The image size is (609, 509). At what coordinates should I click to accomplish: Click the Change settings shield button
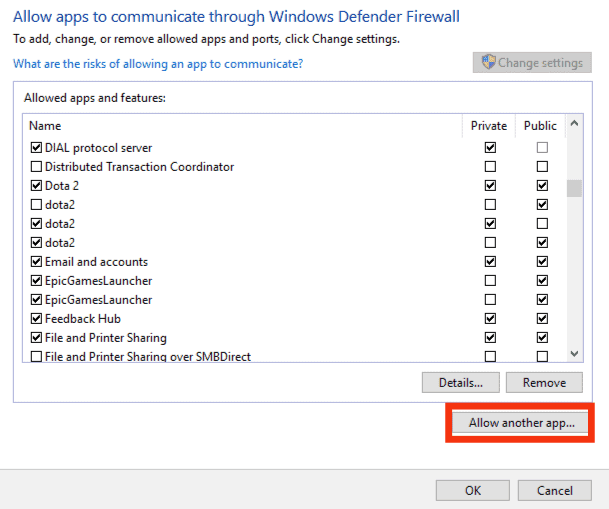(532, 63)
